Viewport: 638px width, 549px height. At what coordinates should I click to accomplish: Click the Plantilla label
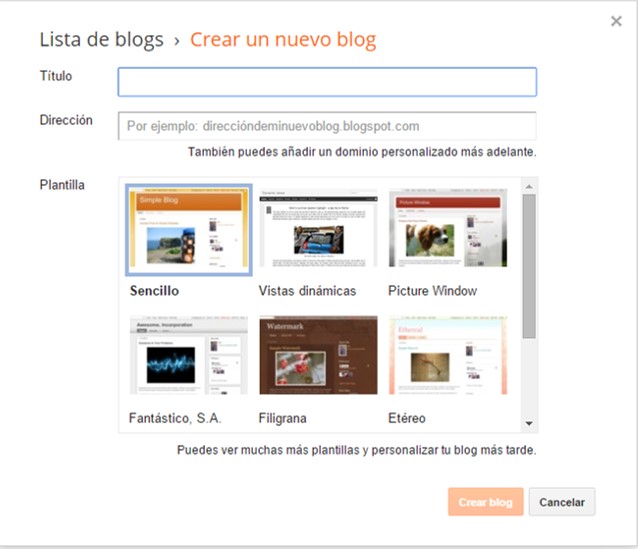[x=62, y=185]
